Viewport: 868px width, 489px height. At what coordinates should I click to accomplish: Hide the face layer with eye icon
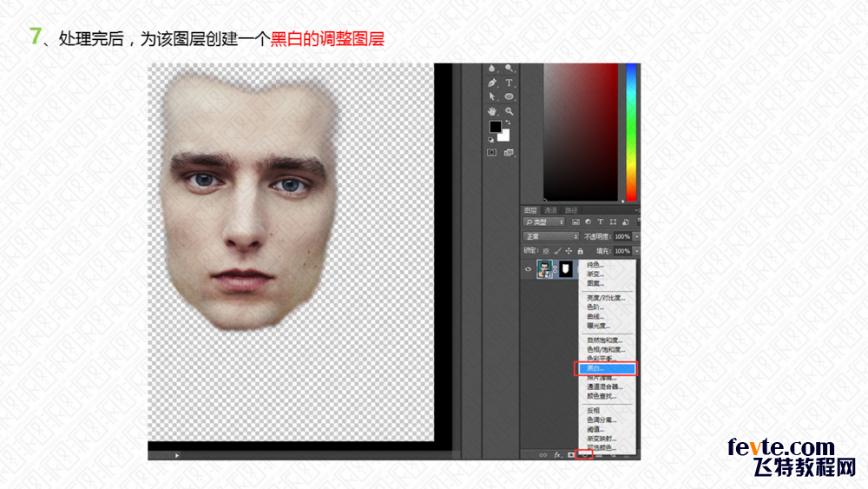(528, 270)
